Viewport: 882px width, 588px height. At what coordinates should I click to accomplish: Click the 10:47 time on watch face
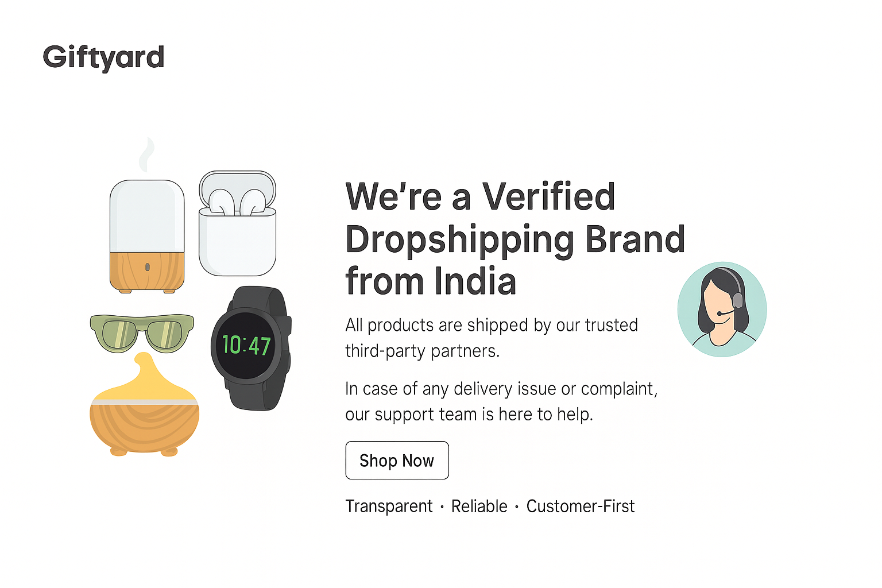[246, 345]
